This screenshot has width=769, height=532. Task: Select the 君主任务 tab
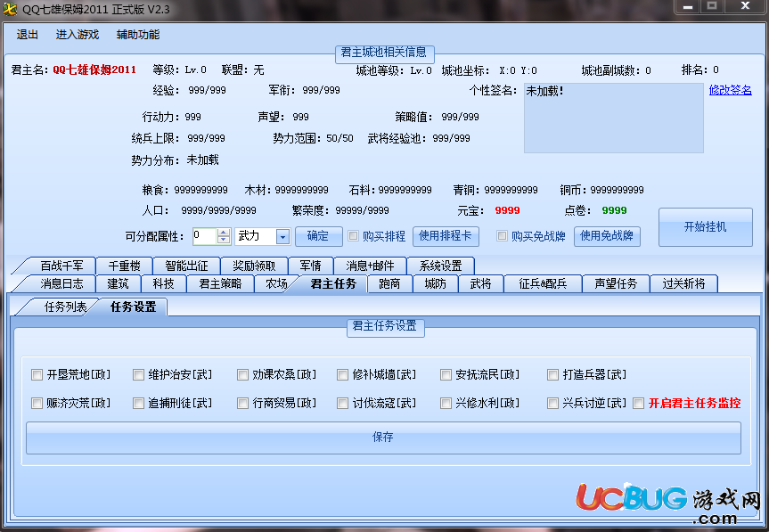333,284
